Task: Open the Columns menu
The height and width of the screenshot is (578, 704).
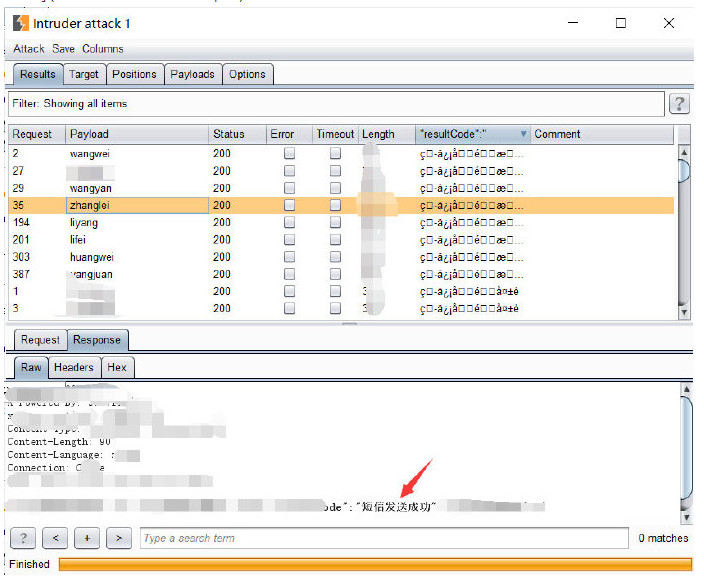Action: click(103, 49)
